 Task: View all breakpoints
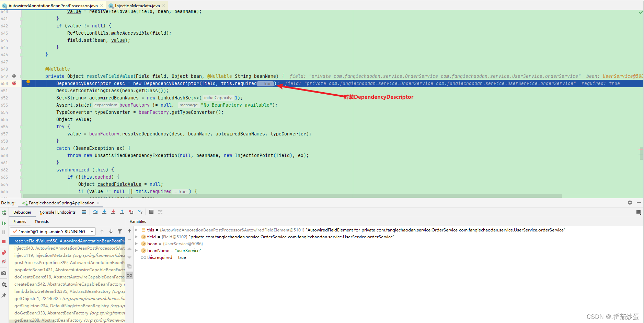pyautogui.click(x=4, y=253)
